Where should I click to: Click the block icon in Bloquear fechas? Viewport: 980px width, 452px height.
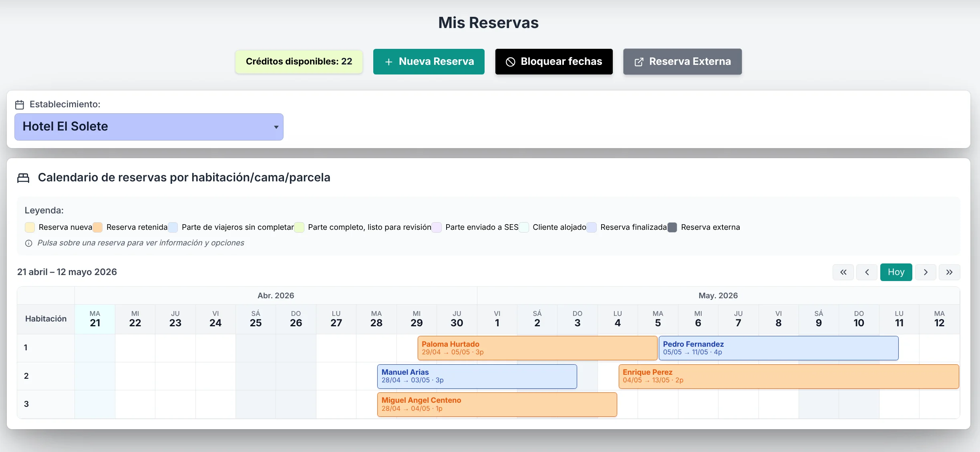(510, 62)
